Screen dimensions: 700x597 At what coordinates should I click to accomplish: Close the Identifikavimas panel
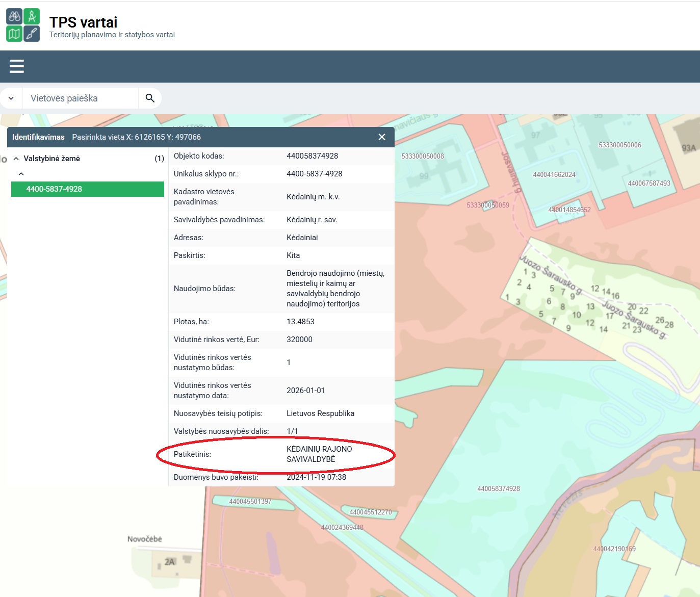[x=382, y=137]
